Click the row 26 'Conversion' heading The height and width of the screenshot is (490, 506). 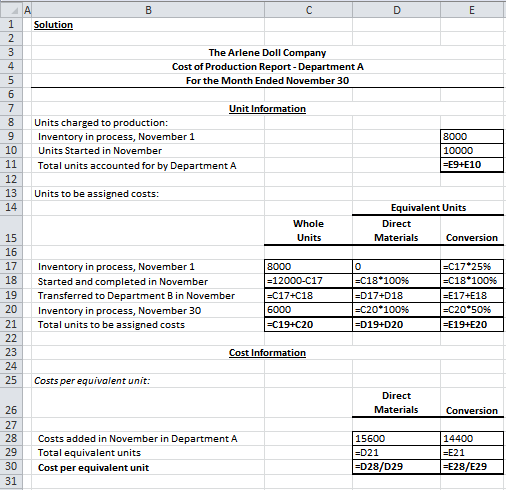pyautogui.click(x=472, y=411)
